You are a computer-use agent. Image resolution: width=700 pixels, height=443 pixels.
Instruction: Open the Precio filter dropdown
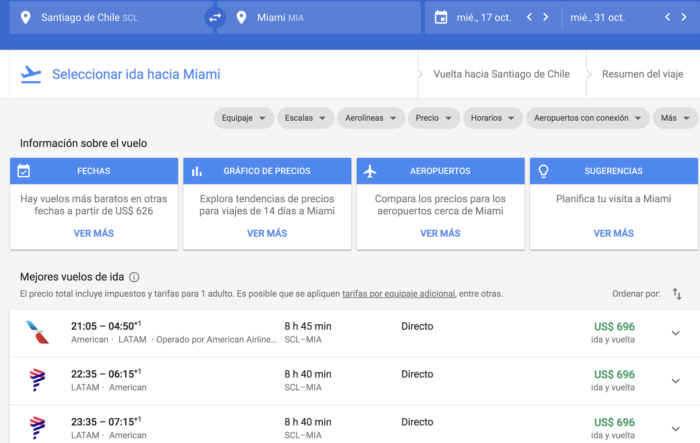433,118
